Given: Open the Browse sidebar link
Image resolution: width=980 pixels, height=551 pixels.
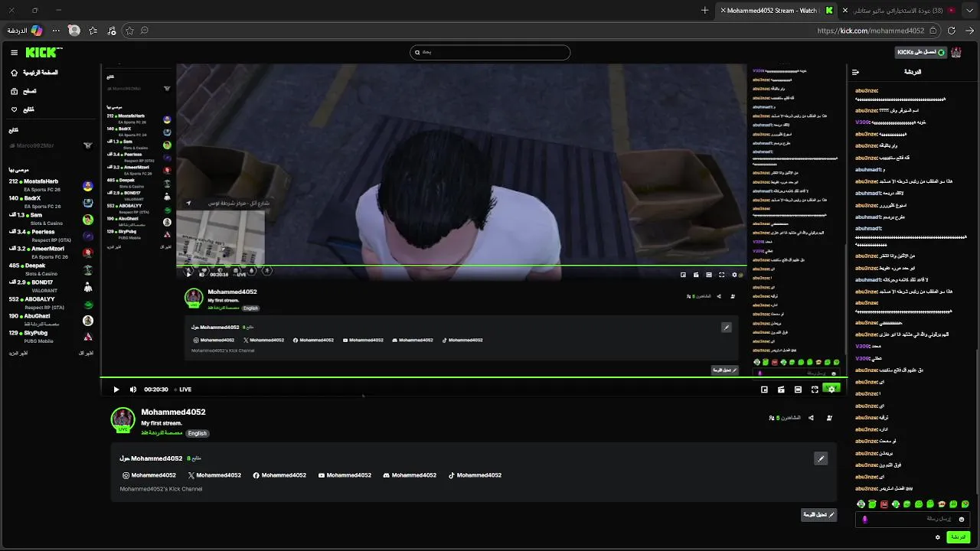Looking at the screenshot, I should pyautogui.click(x=24, y=91).
